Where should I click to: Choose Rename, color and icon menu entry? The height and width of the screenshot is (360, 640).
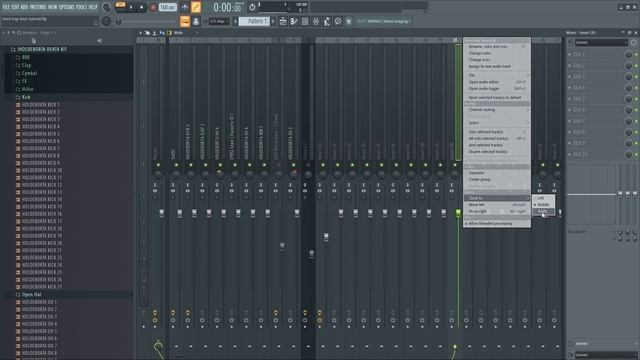point(497,47)
